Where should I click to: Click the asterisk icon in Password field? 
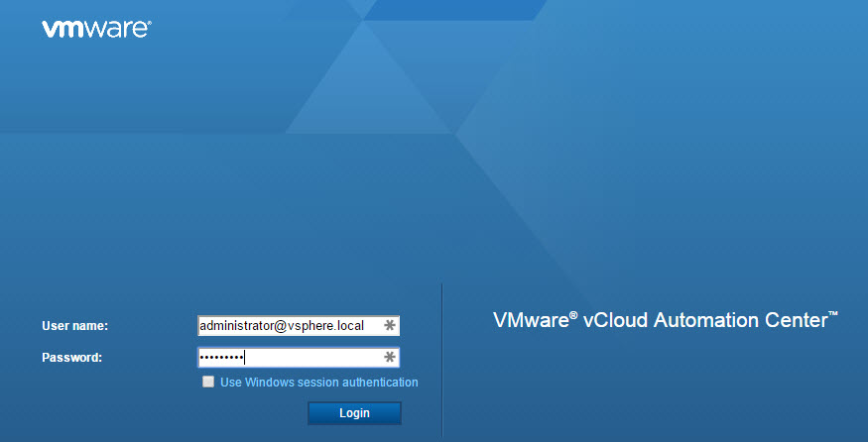[390, 357]
